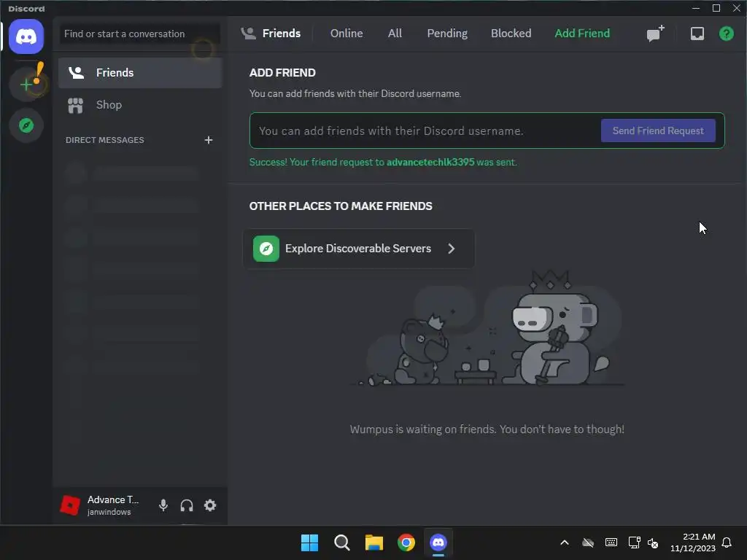This screenshot has width=747, height=560.
Task: Click Discord taskbar icon
Action: (x=438, y=542)
